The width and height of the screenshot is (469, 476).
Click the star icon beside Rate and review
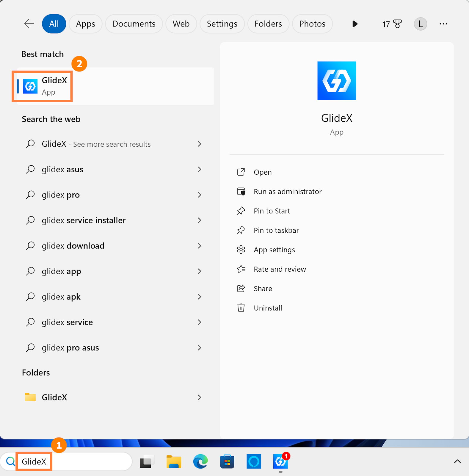241,269
